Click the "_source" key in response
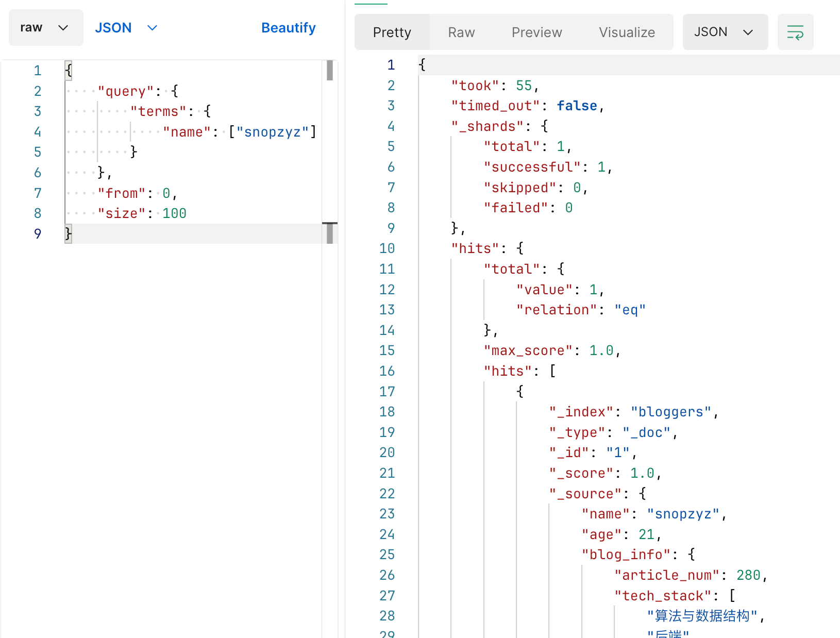The image size is (840, 638). pos(585,494)
